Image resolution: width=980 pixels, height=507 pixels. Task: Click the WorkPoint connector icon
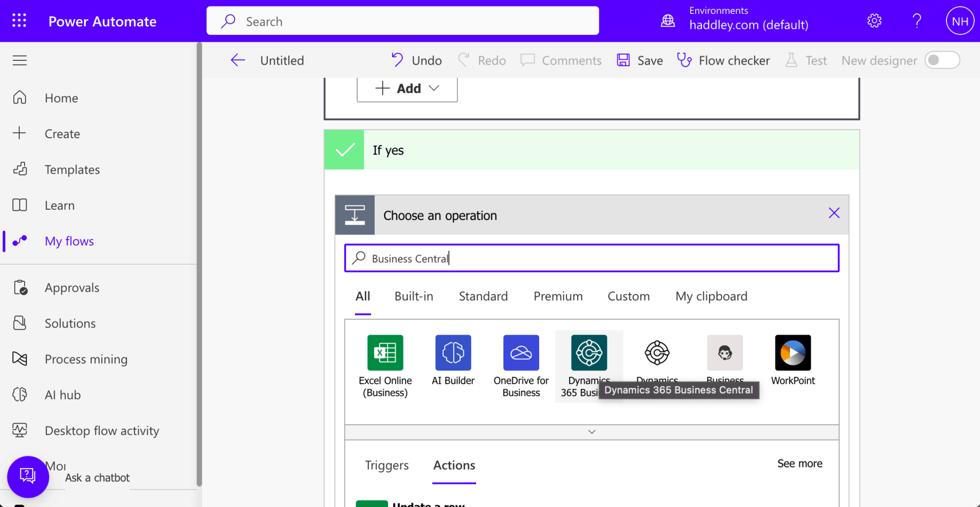pyautogui.click(x=793, y=353)
